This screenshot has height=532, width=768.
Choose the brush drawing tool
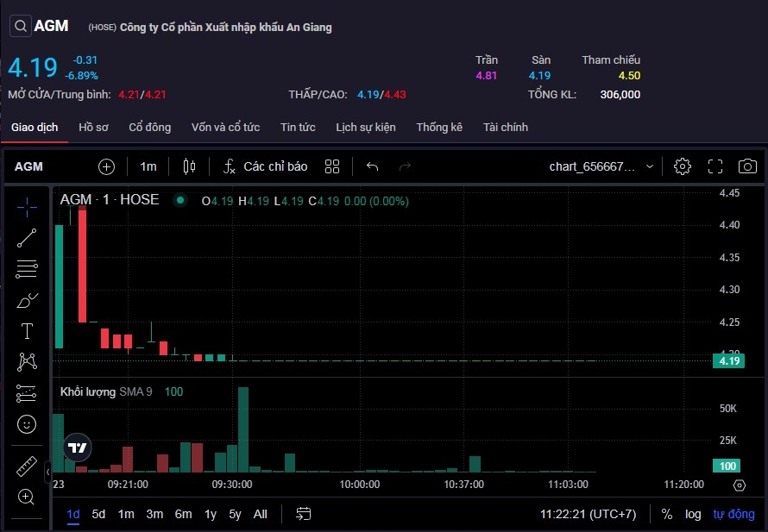[x=27, y=301]
